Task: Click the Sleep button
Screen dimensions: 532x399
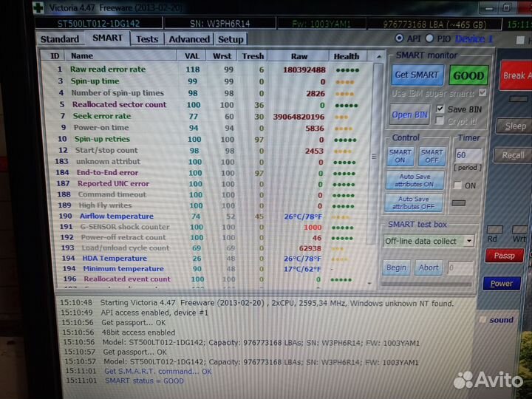Action: click(x=514, y=126)
